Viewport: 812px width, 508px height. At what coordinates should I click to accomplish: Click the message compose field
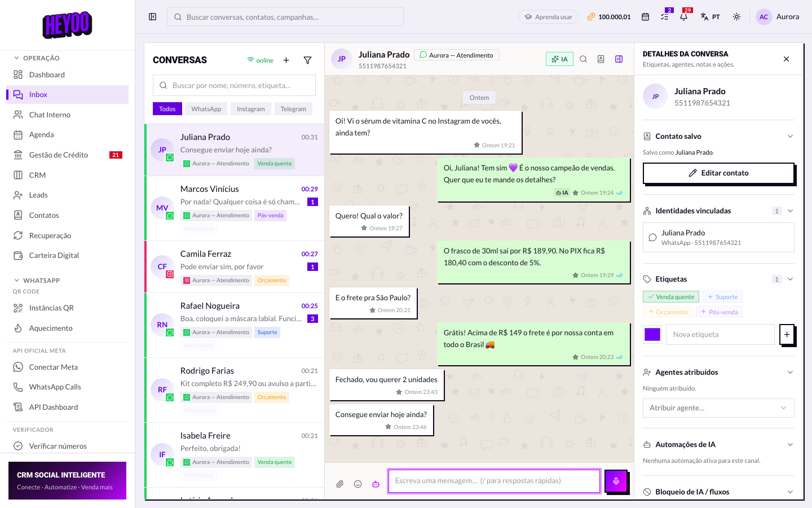point(494,481)
